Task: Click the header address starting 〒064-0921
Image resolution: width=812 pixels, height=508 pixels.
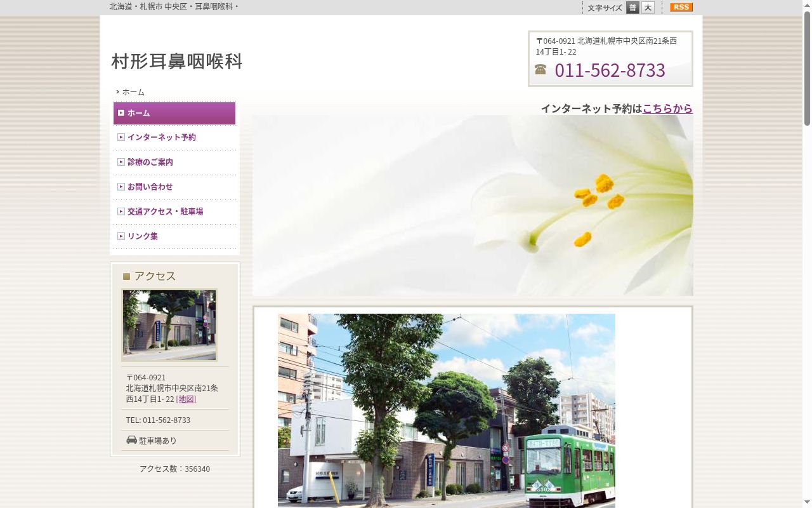Action: 606,46
